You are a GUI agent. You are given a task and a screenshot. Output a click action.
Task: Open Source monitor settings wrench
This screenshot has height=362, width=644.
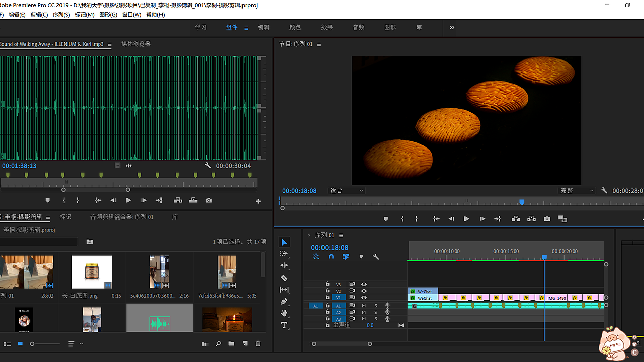click(208, 166)
